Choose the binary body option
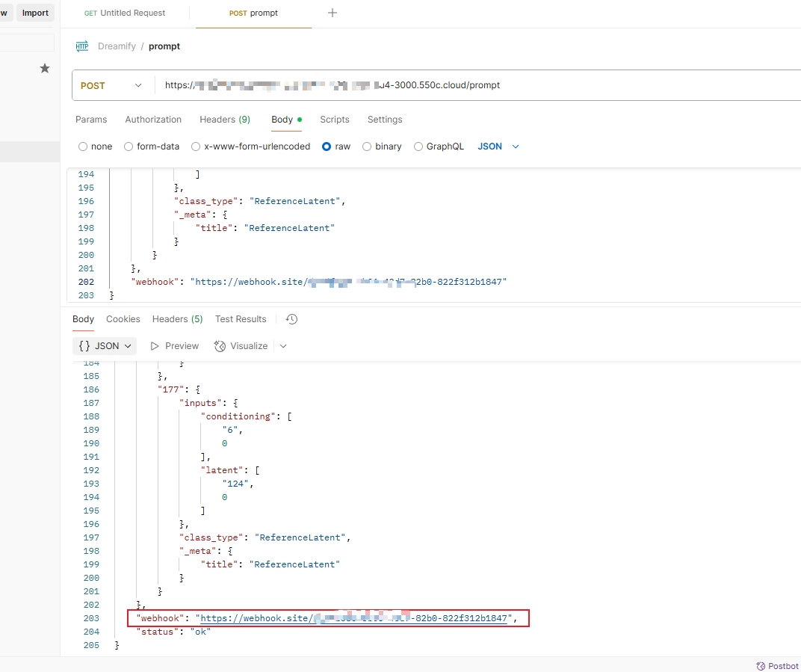This screenshot has height=672, width=801. coord(367,147)
